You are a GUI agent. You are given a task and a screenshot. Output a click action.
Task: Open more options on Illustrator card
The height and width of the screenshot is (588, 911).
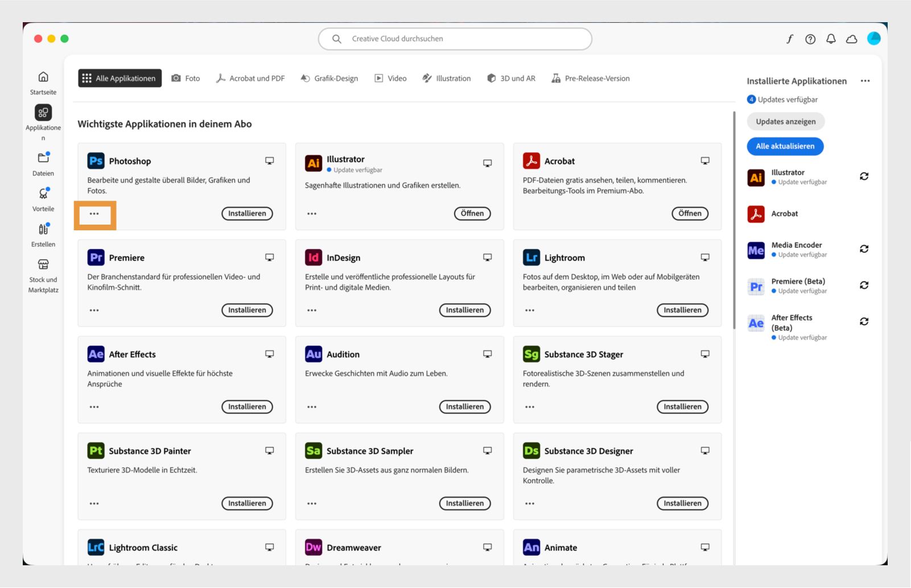click(312, 214)
